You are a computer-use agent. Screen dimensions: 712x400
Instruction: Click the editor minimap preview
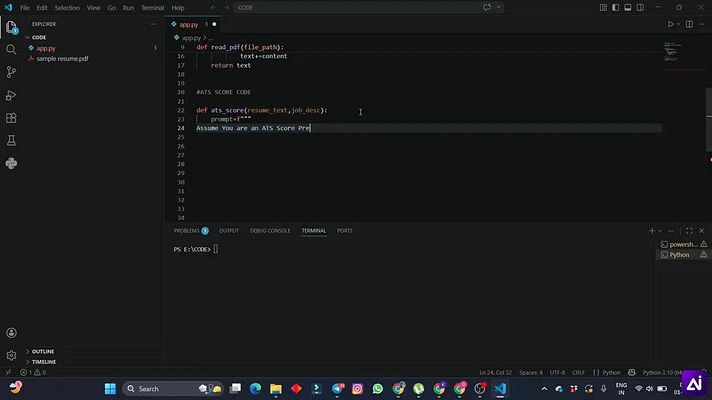pos(673,51)
